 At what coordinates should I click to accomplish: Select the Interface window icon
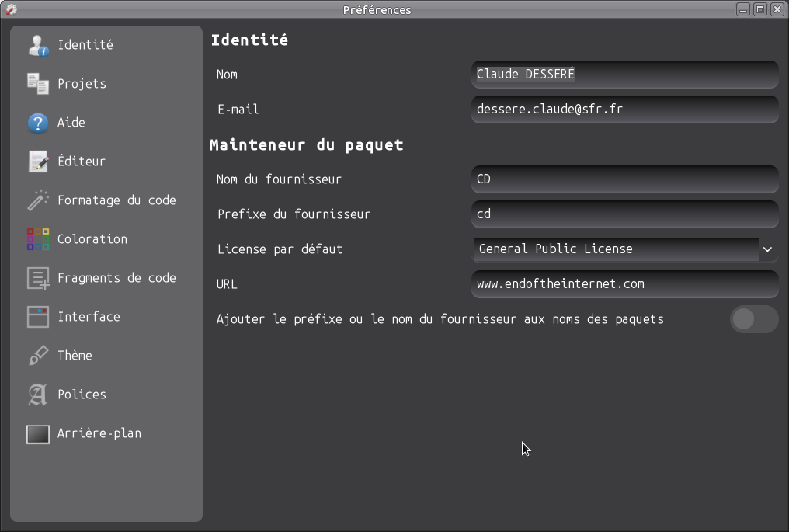click(x=38, y=317)
